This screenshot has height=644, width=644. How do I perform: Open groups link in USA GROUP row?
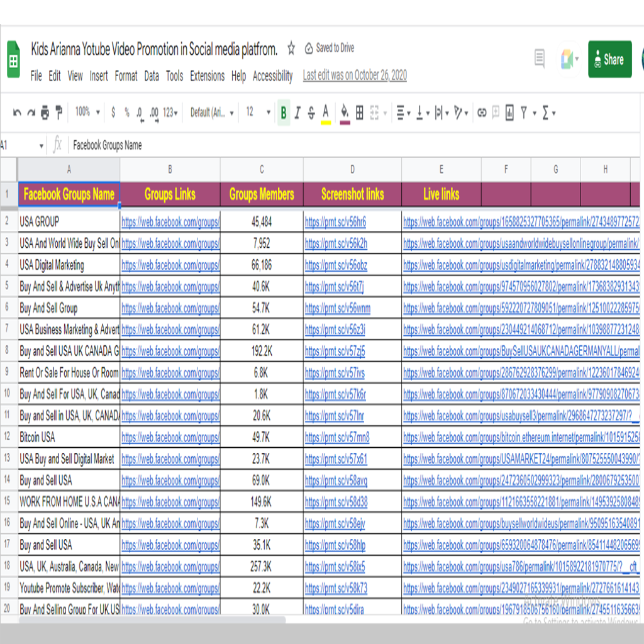tap(170, 222)
